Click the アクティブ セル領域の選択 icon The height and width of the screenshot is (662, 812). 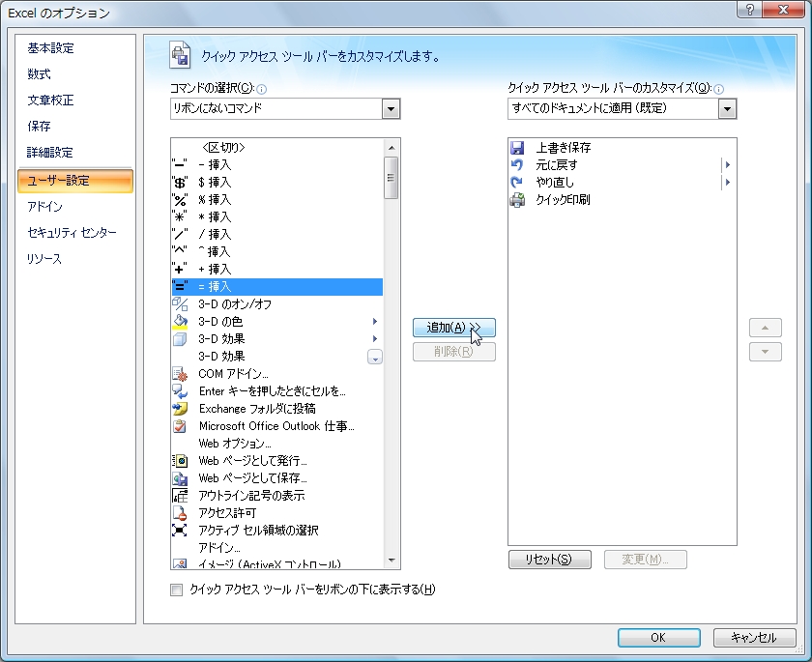pyautogui.click(x=180, y=530)
